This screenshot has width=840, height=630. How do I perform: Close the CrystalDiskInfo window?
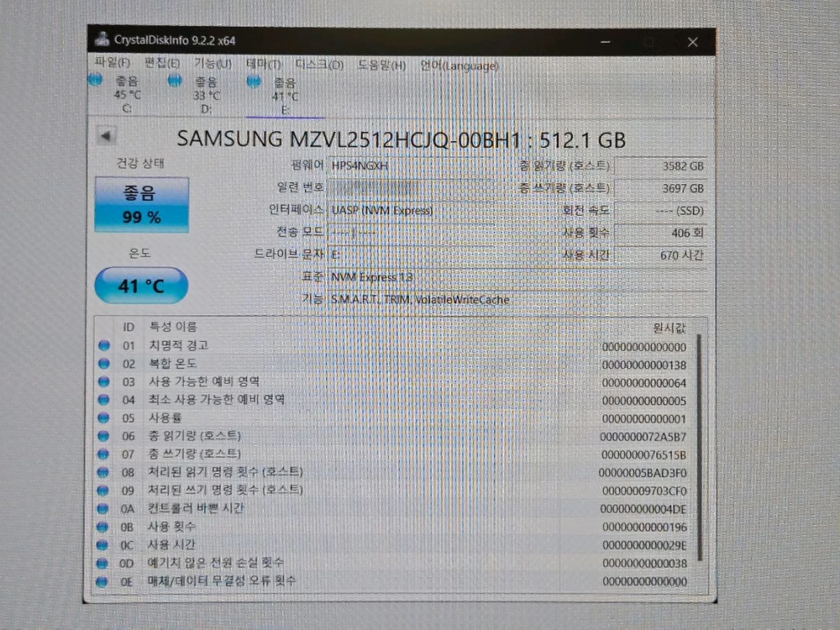(x=693, y=42)
